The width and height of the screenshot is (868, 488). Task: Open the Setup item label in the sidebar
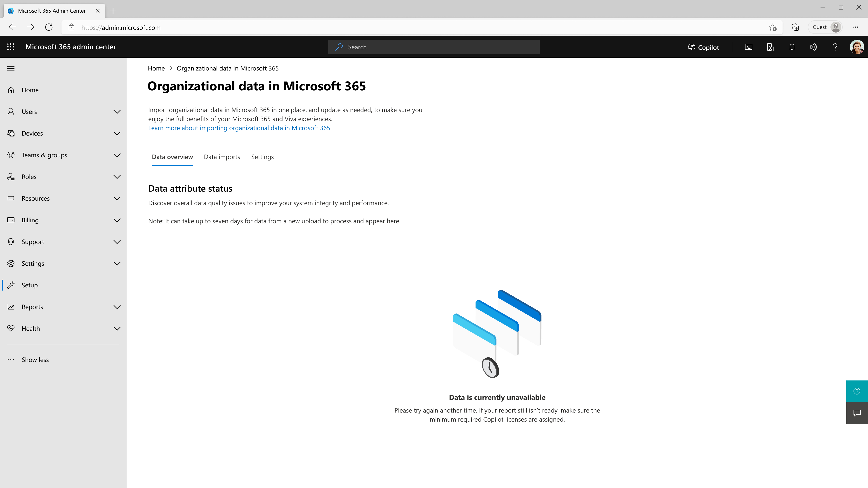pos(30,285)
